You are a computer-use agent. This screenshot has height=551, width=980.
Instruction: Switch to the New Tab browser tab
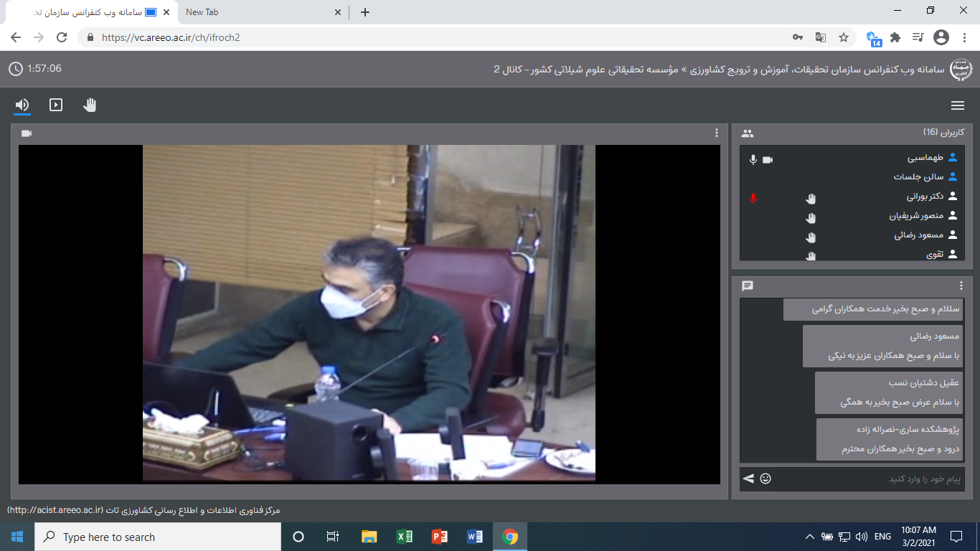click(x=258, y=12)
